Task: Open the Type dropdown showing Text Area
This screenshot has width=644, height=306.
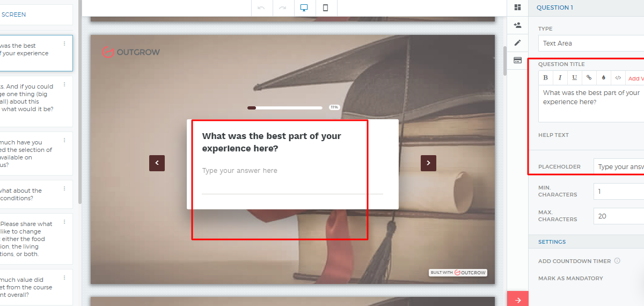Action: 590,43
